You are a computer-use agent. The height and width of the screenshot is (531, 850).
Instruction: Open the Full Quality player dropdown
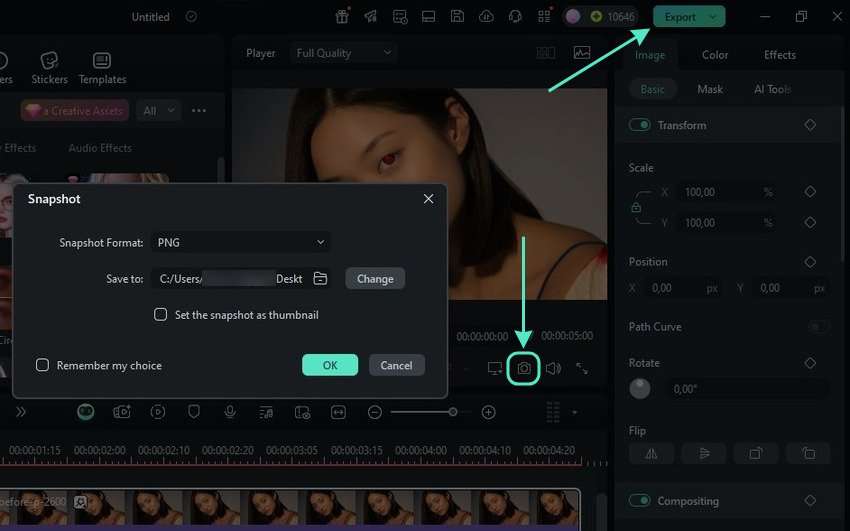[x=344, y=53]
